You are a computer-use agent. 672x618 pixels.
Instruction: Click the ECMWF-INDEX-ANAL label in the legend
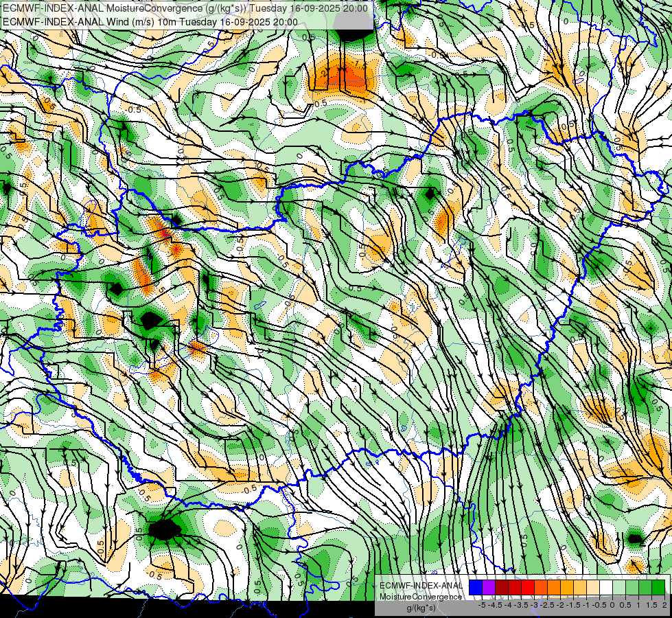pyautogui.click(x=421, y=586)
